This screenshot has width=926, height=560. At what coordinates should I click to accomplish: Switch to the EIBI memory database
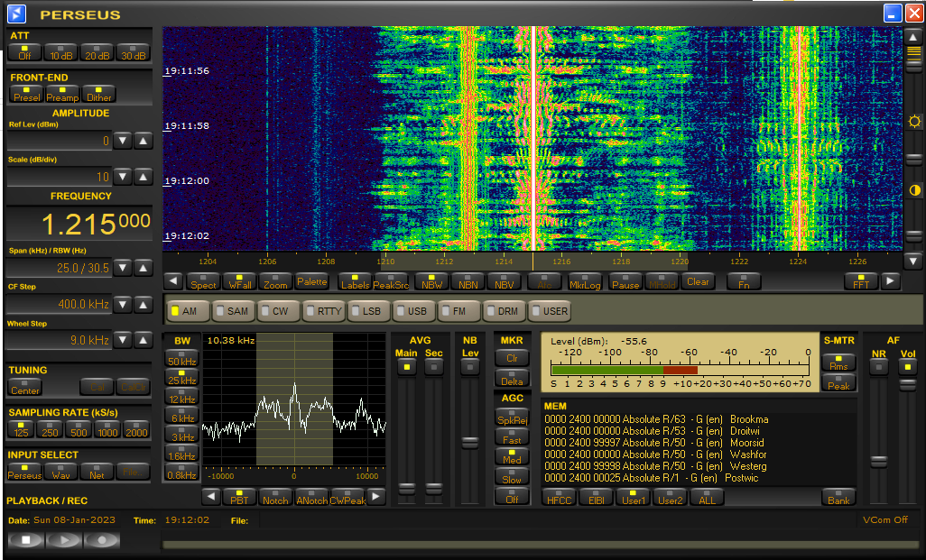coord(595,497)
